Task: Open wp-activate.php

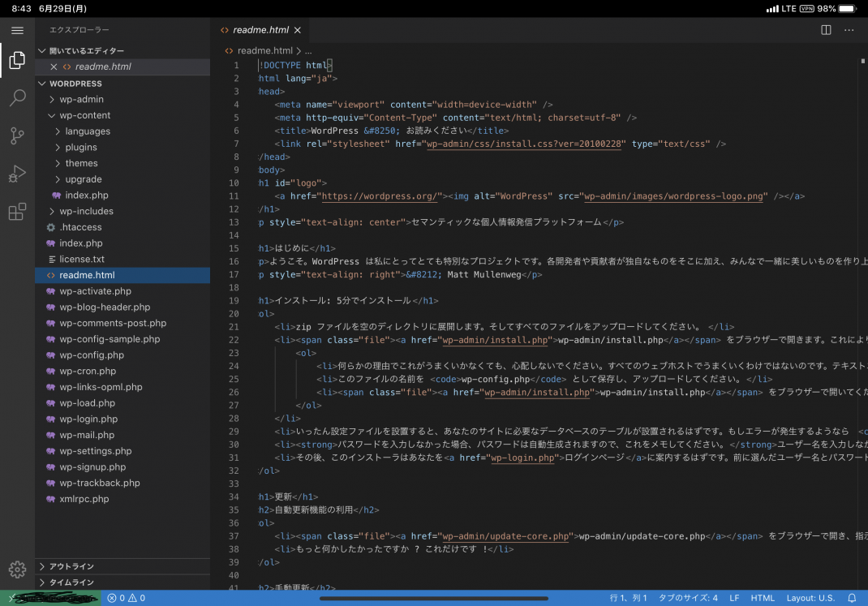Action: (x=122, y=291)
